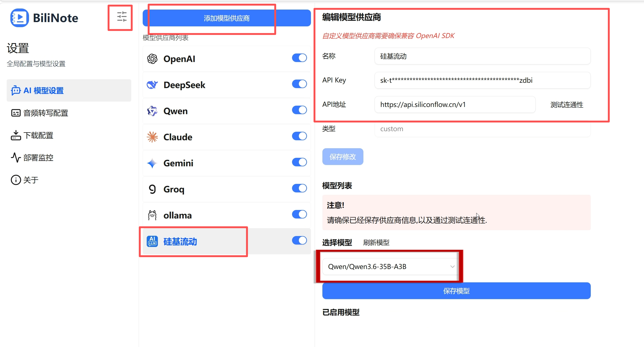The width and height of the screenshot is (644, 347).
Task: Select the ollama provider name
Action: pyautogui.click(x=178, y=215)
